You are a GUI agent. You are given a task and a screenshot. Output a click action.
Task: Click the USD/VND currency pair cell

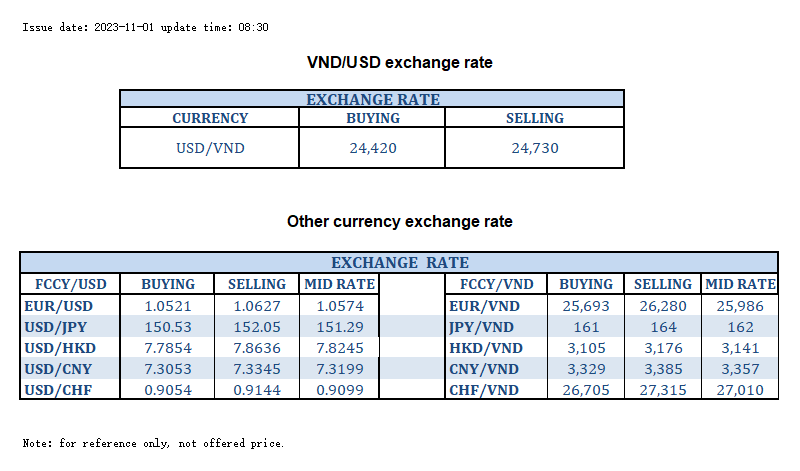click(210, 149)
